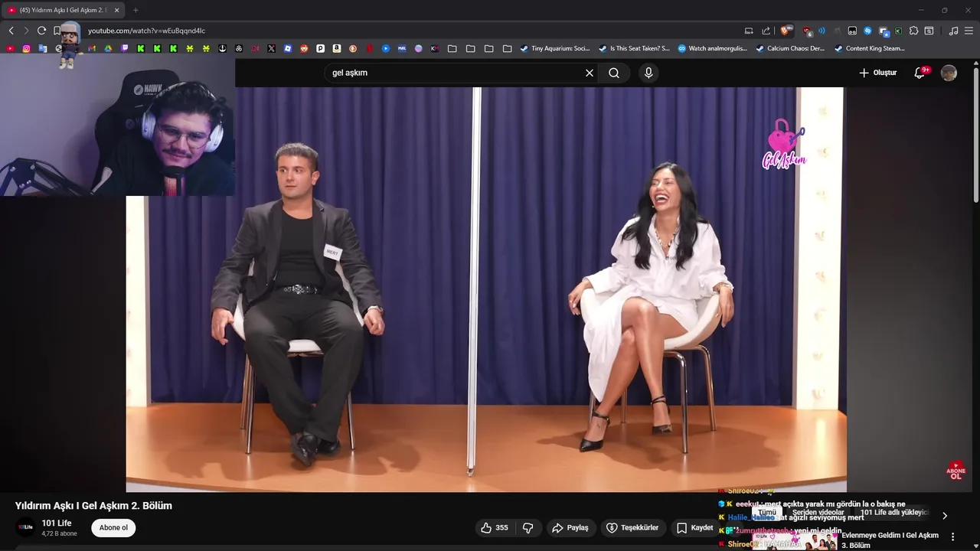Click the Gel Aşkım video player area

486,289
